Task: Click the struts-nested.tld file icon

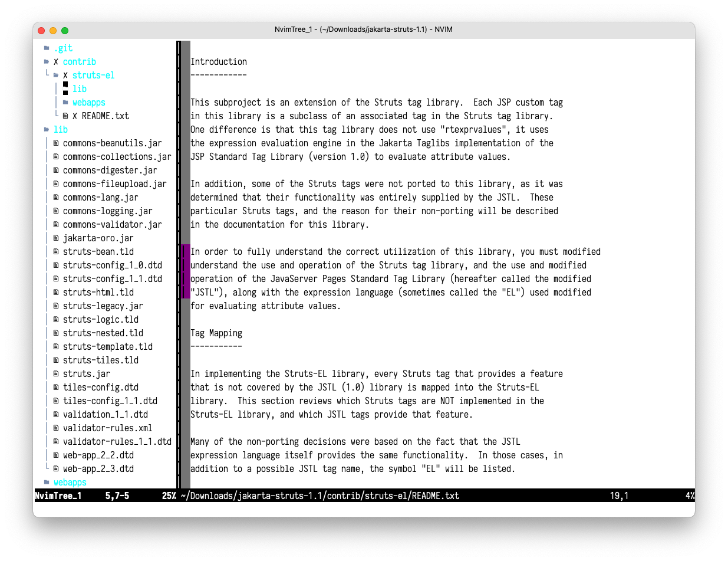Action: click(x=56, y=333)
